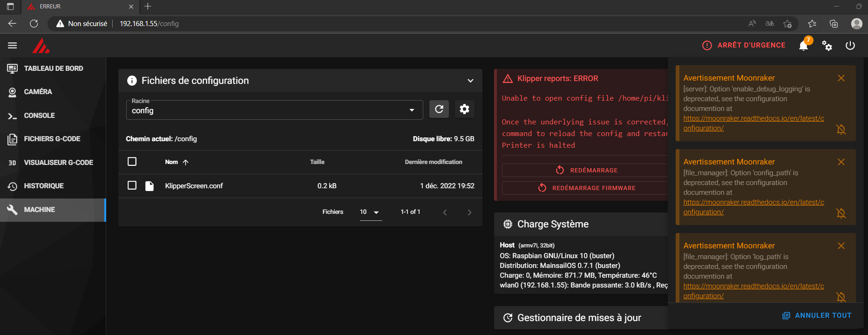Open documentation link in log_path warning

753,291
